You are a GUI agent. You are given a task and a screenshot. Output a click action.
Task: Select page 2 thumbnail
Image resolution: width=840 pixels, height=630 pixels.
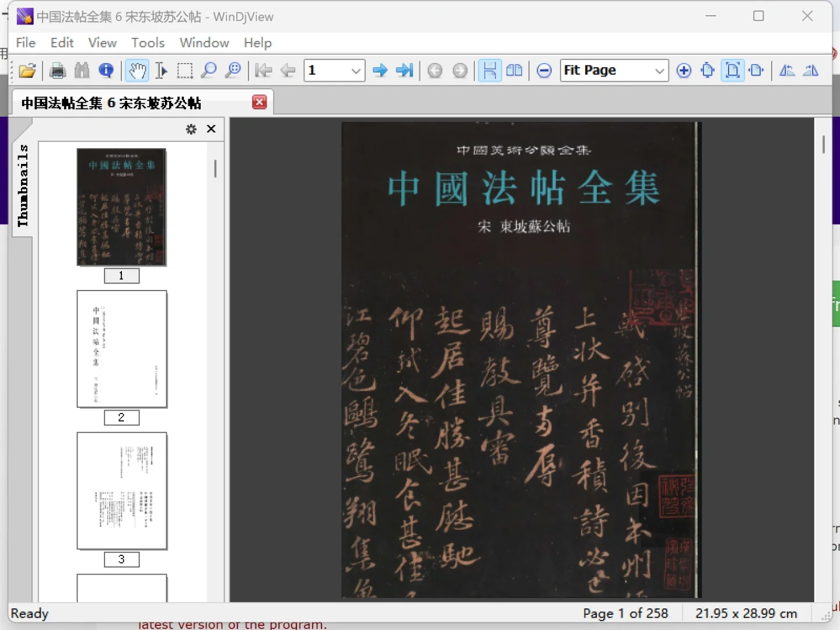point(122,349)
